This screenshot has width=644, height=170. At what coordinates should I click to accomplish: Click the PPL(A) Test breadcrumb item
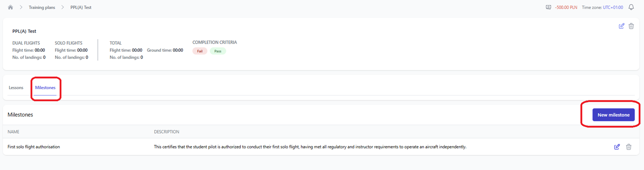coord(81,8)
